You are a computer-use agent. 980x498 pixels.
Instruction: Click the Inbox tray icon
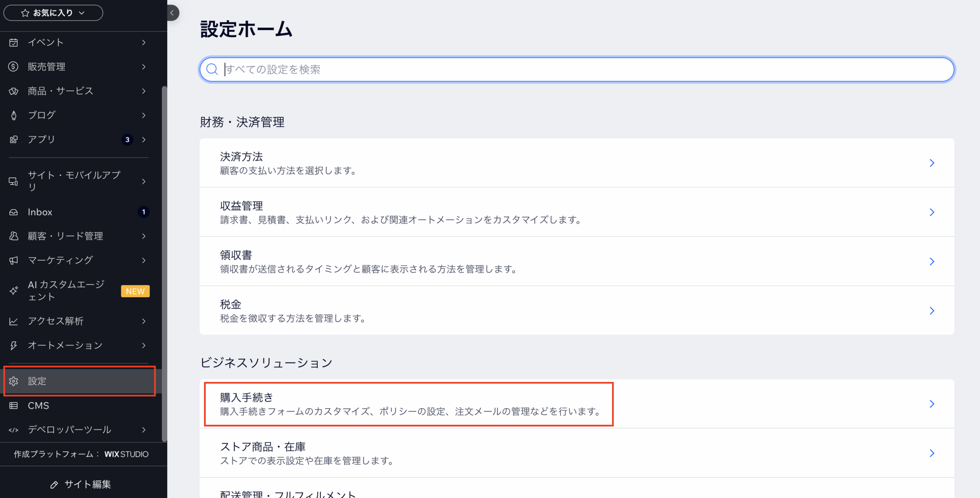point(13,212)
